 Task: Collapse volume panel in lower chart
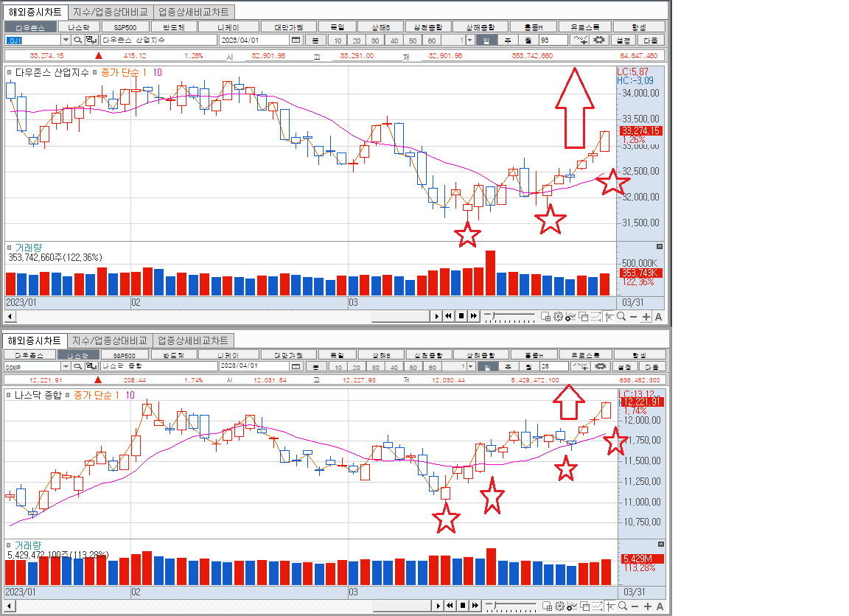(660, 544)
